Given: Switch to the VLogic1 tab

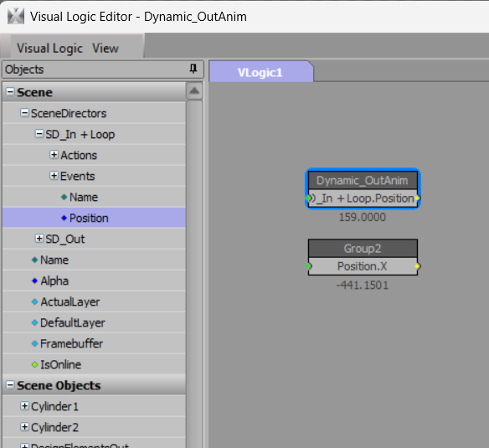Looking at the screenshot, I should [x=260, y=72].
